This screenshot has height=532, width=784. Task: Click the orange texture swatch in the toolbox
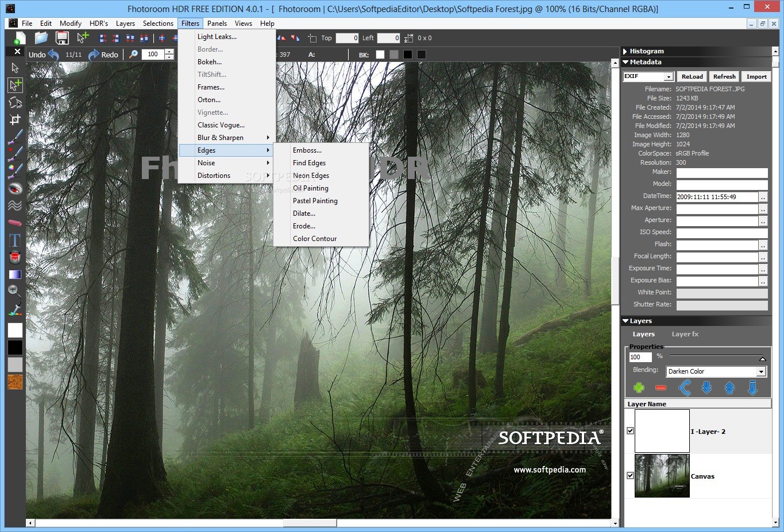tap(15, 382)
